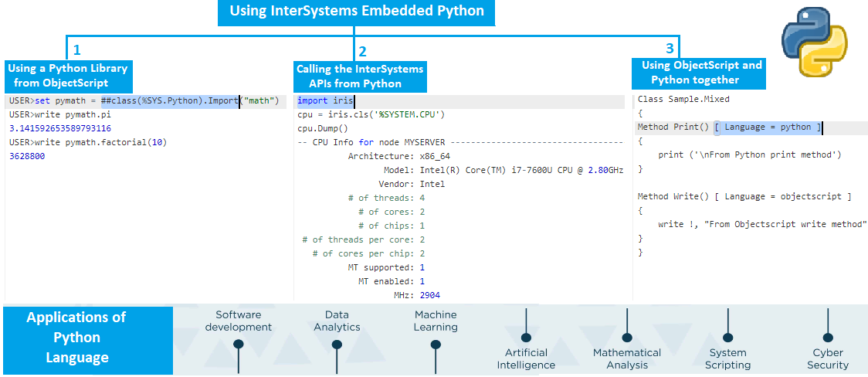Screen dimensions: 868x377
Task: Select the System Scripting marker dot
Action: click(x=727, y=338)
